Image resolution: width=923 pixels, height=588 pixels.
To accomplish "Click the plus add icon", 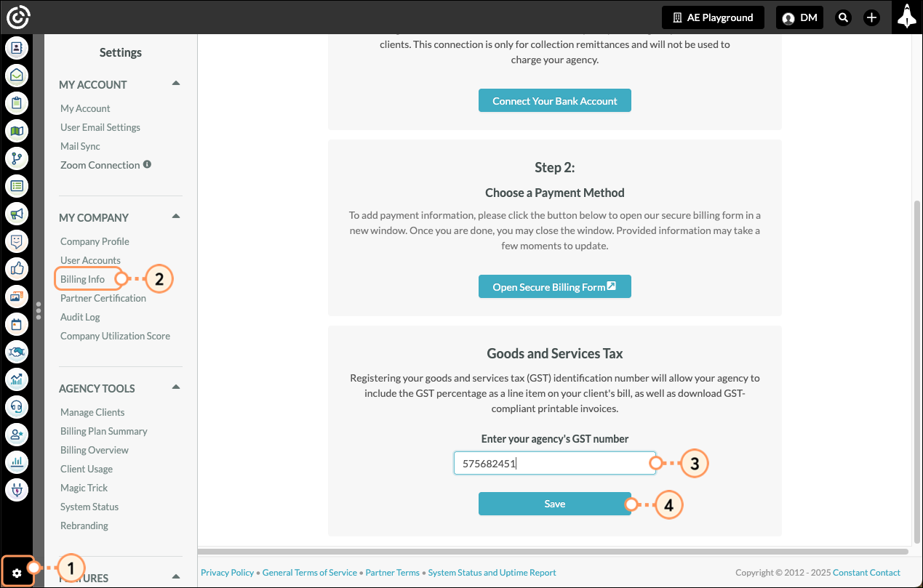I will pos(871,17).
